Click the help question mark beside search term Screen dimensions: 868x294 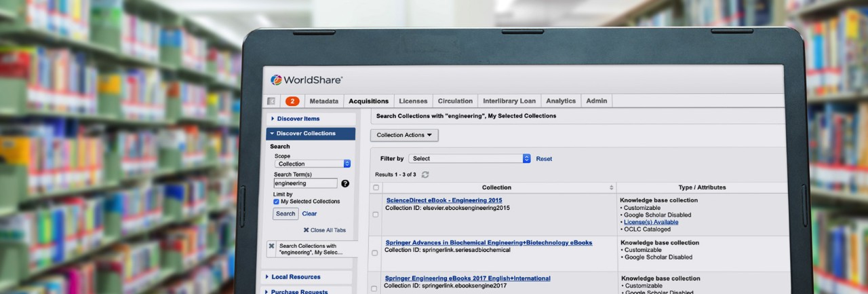point(345,183)
